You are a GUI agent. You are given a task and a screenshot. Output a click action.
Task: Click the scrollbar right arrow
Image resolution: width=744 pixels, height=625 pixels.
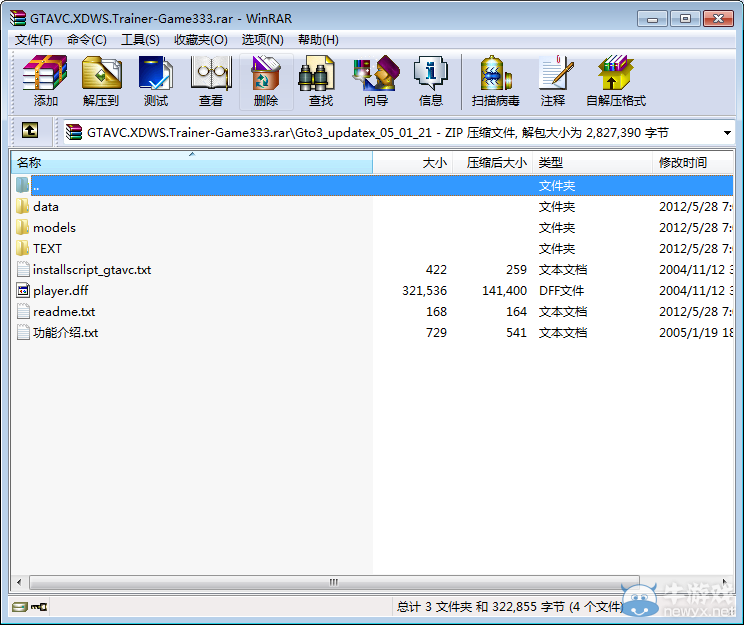pos(725,581)
